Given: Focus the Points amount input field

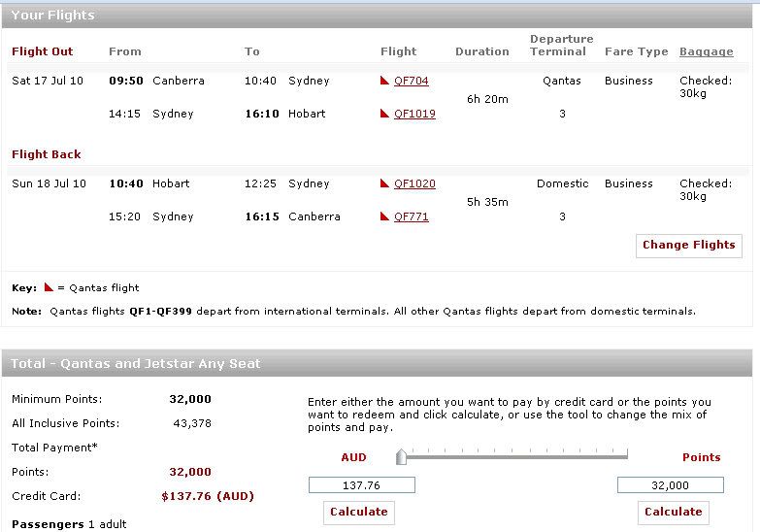Looking at the screenshot, I should 670,485.
